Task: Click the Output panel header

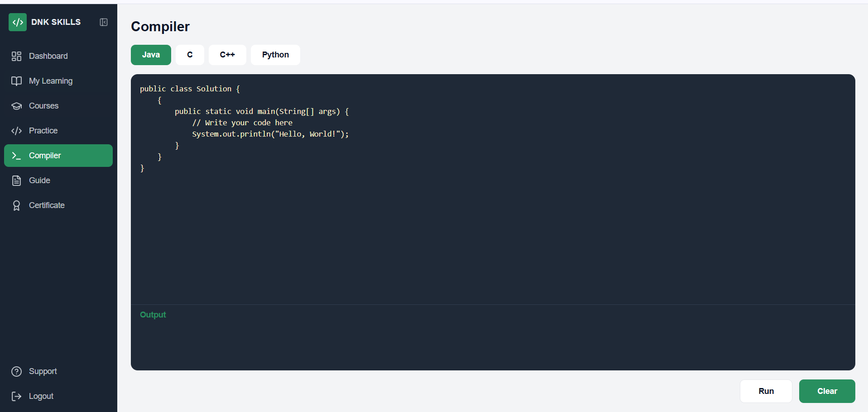Action: point(153,315)
